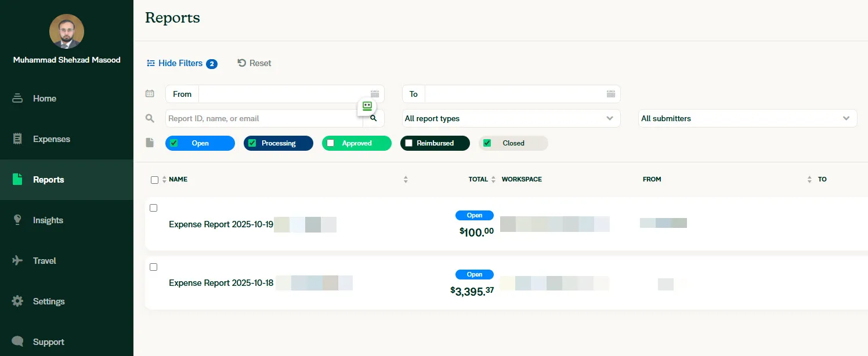Enable the Approved status filter
The height and width of the screenshot is (356, 868).
331,143
